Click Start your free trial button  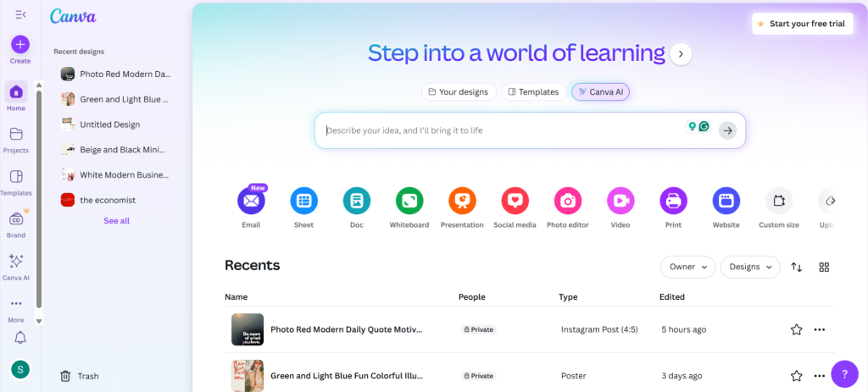[801, 24]
